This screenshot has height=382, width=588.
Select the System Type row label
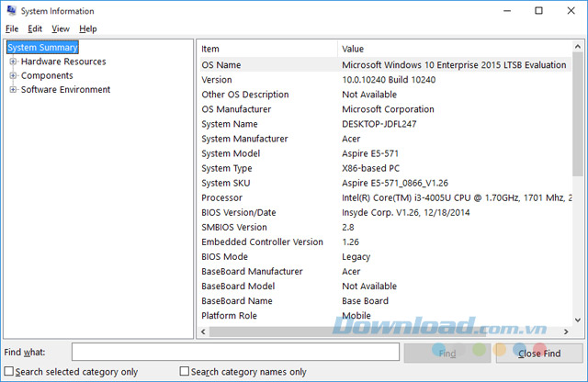click(227, 168)
